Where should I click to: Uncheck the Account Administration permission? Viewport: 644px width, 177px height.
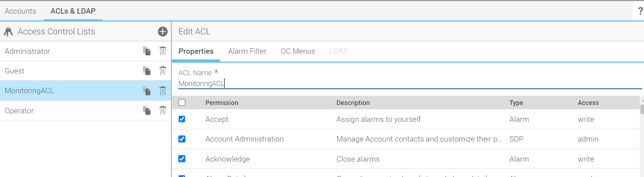tap(182, 139)
